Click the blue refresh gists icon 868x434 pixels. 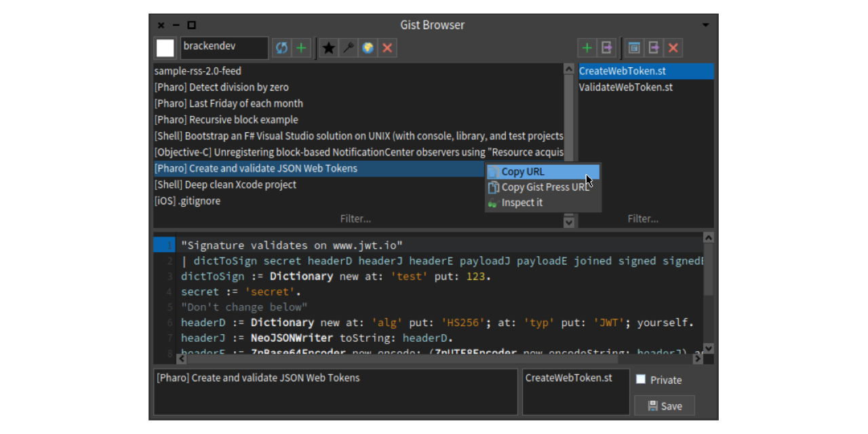click(281, 48)
